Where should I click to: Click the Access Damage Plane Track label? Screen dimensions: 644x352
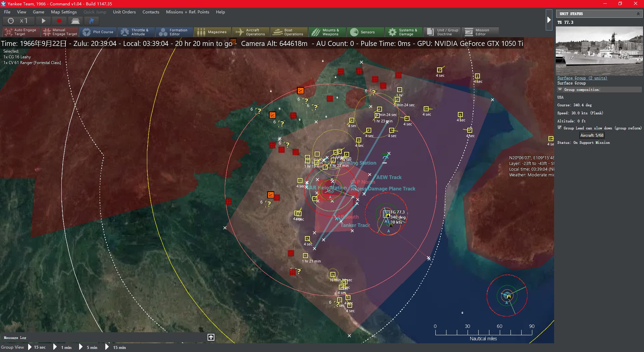click(383, 189)
